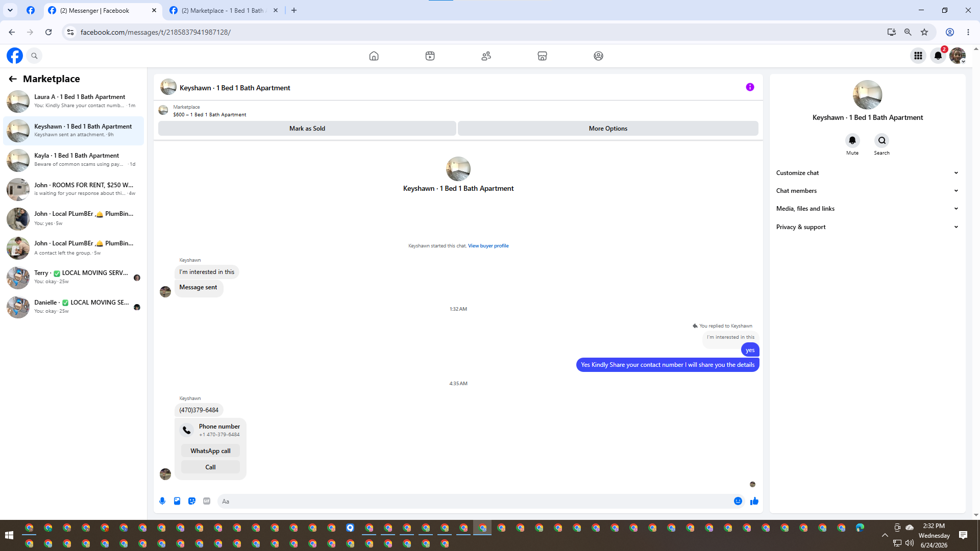This screenshot has width=980, height=551.
Task: Click the conversation information icon
Action: pyautogui.click(x=750, y=87)
